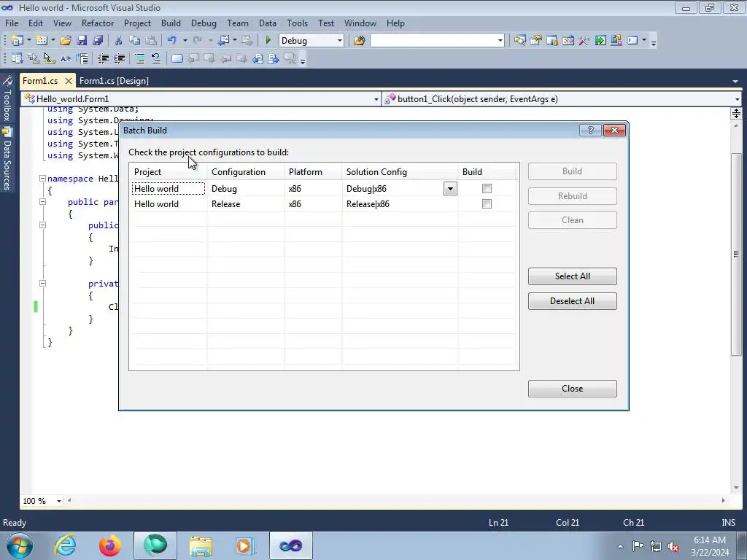Click the Find in Files icon
747x560 pixels.
(359, 41)
